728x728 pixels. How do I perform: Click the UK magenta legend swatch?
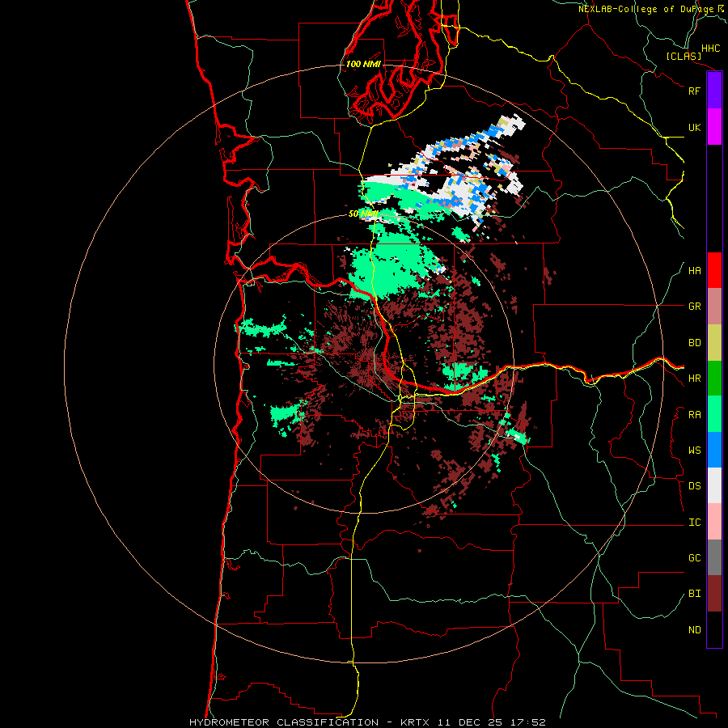click(x=714, y=127)
